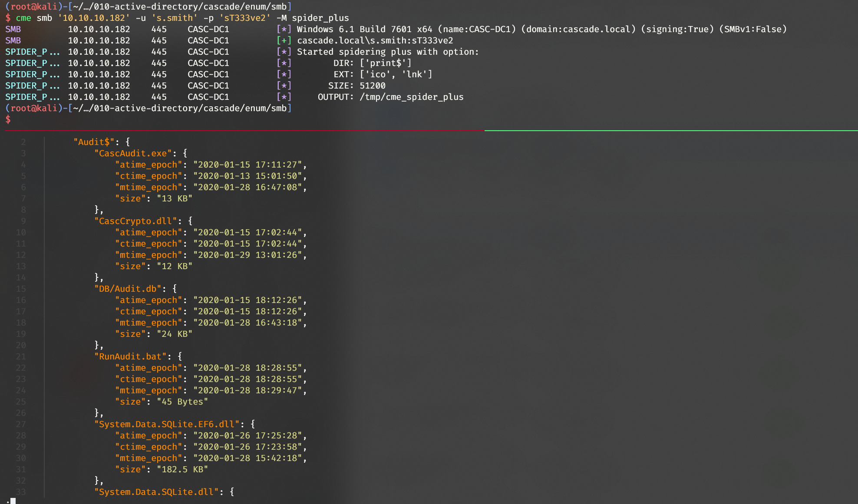Click the "System.Data.SQLite.dll" file key
The image size is (858, 504).
point(156,492)
